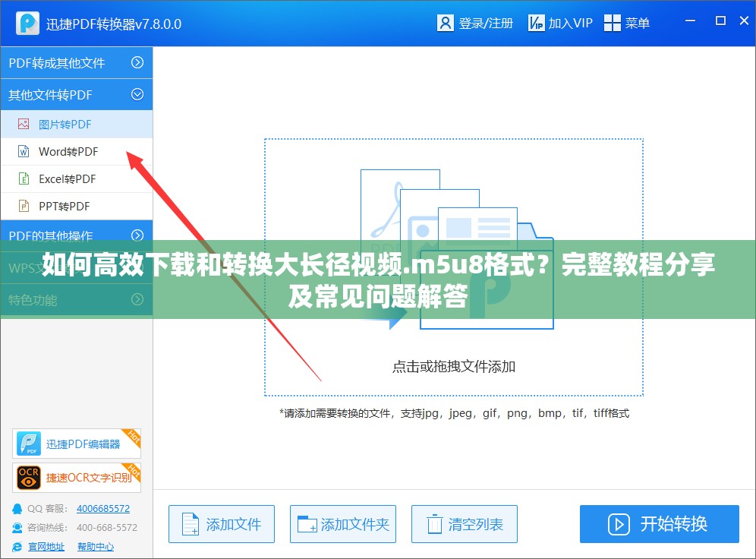756x559 pixels.
Task: Choose Excel转PDF conversion option
Action: [67, 179]
